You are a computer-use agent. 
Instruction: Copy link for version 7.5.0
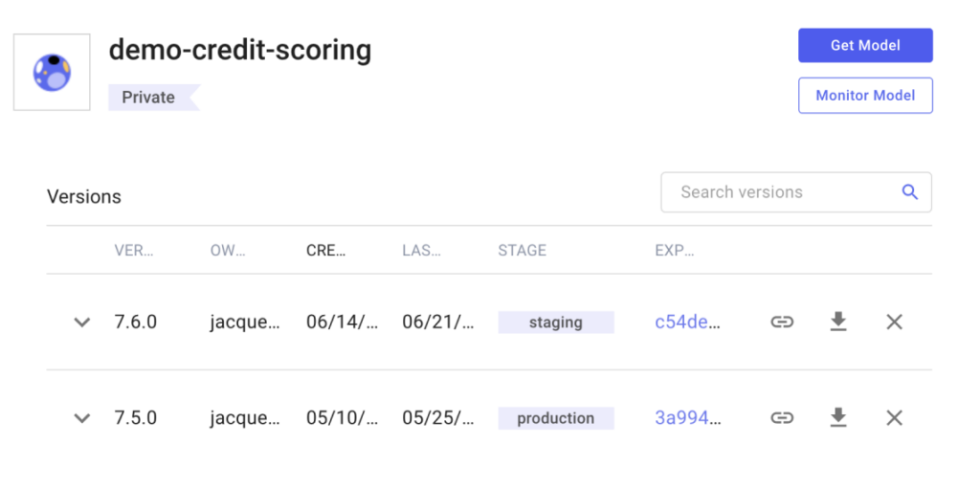click(x=781, y=418)
